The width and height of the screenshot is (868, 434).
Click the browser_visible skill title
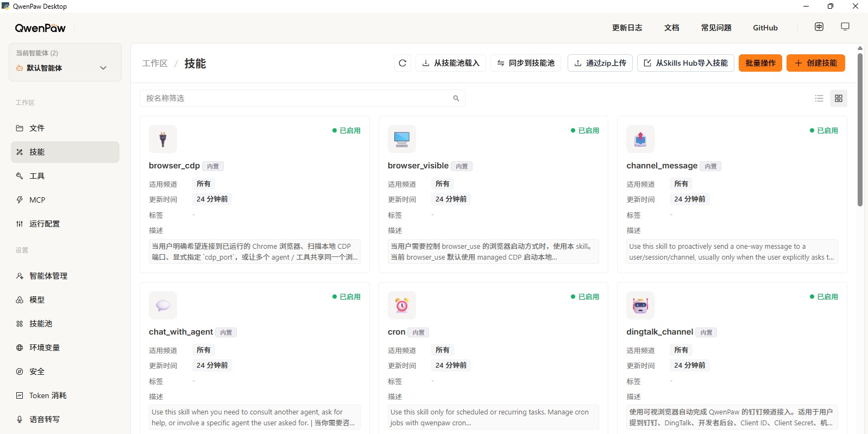418,166
